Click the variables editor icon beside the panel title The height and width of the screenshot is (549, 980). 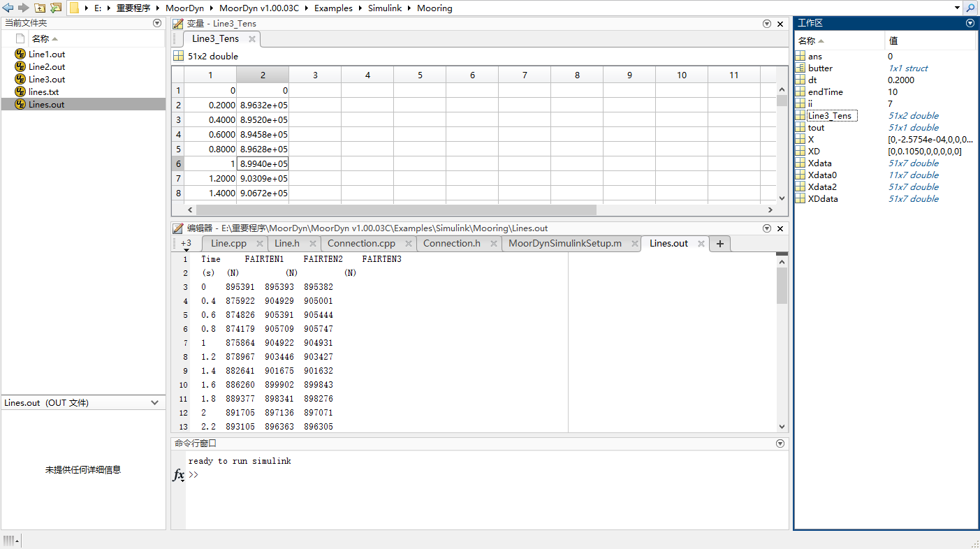point(177,23)
